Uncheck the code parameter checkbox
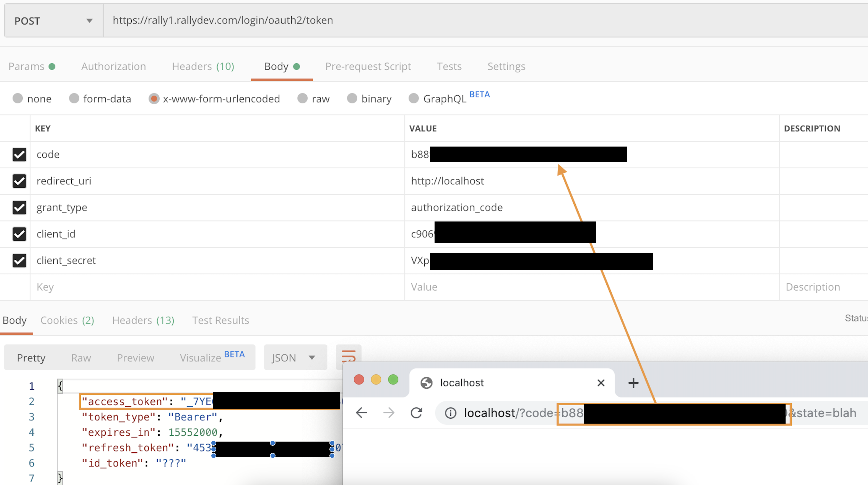This screenshot has width=868, height=485. point(19,155)
